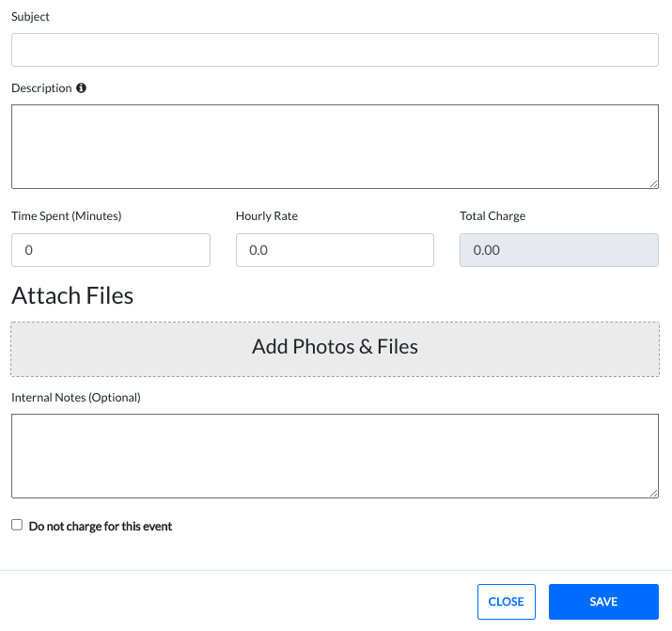The image size is (672, 631).
Task: Click the Description info icon
Action: point(81,88)
